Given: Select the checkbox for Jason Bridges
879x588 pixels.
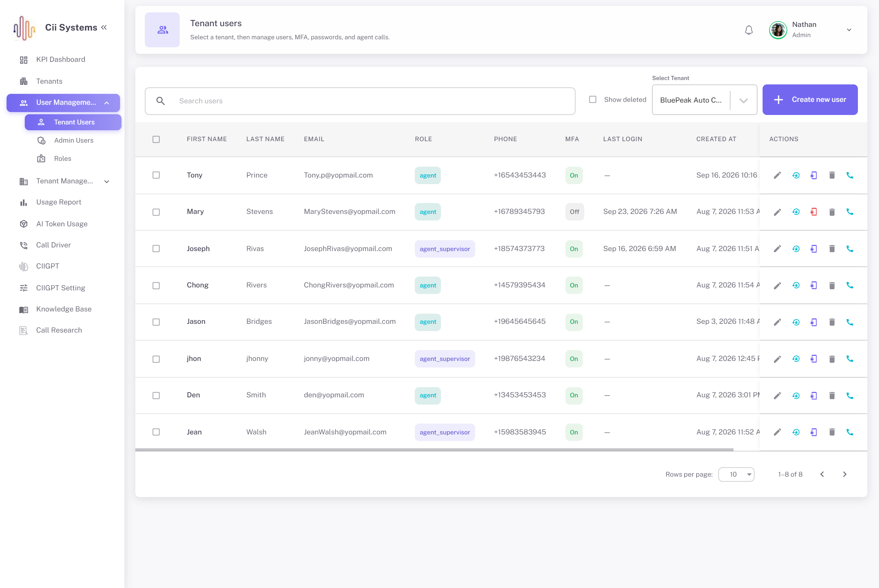Looking at the screenshot, I should click(156, 322).
